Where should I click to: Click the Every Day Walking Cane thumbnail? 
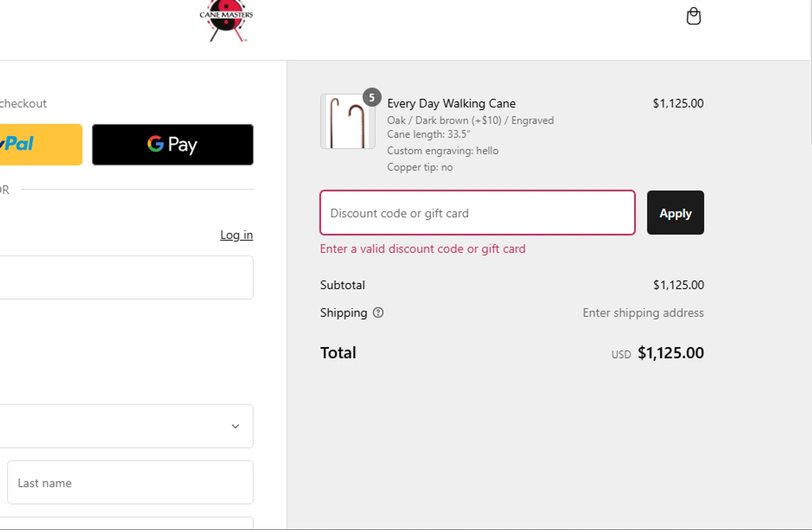point(348,122)
